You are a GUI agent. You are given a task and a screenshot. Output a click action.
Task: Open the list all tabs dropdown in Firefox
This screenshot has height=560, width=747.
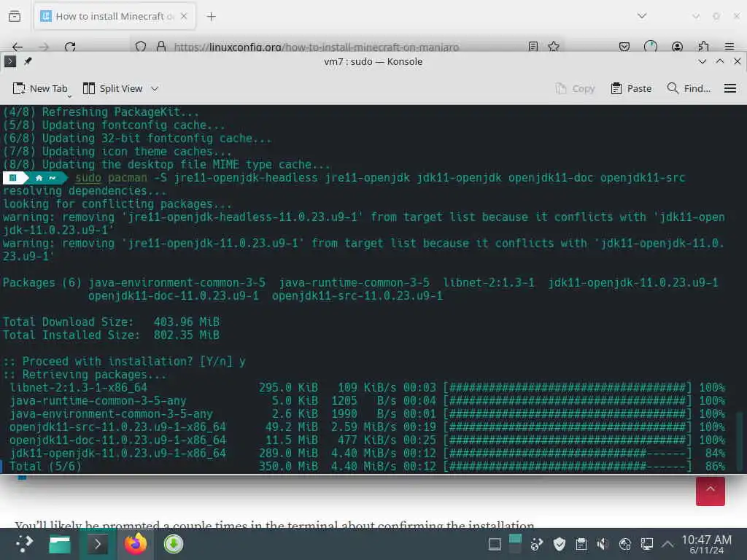tap(642, 16)
